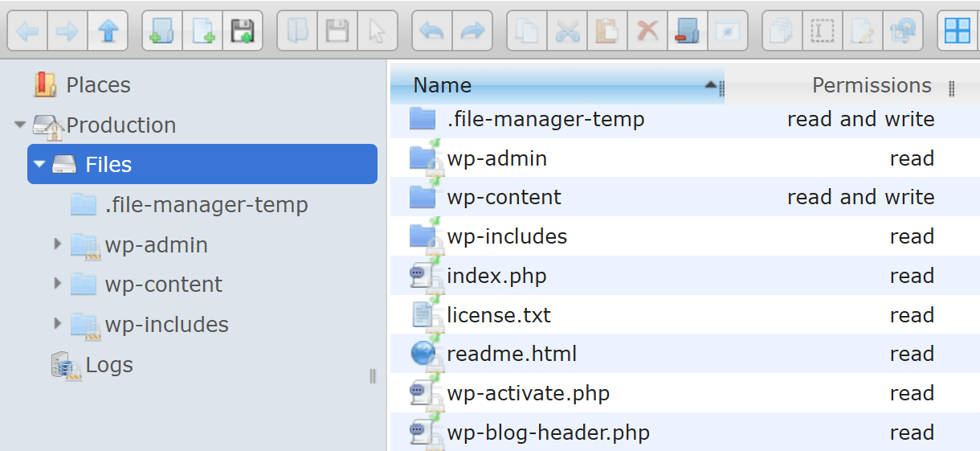Screen dimensions: 980x451
Task: Select index.php in file list
Action: coord(685,276)
